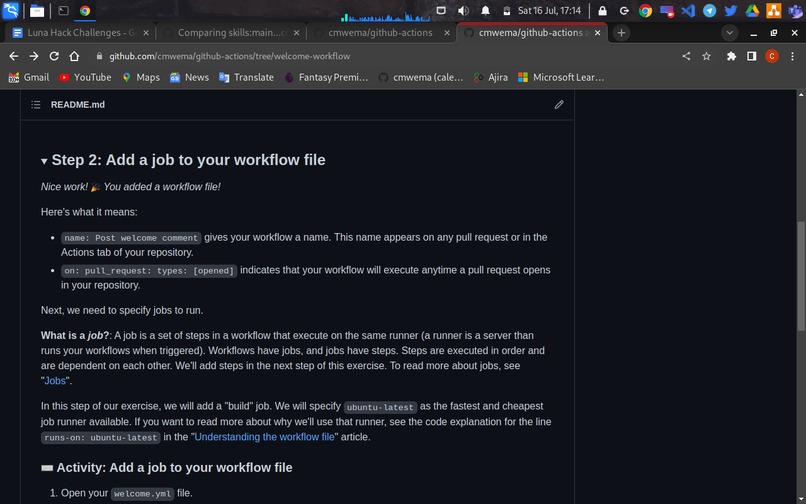The width and height of the screenshot is (806, 504).
Task: Click the 'on: pull_request: types: [opened]' snippet
Action: point(149,271)
